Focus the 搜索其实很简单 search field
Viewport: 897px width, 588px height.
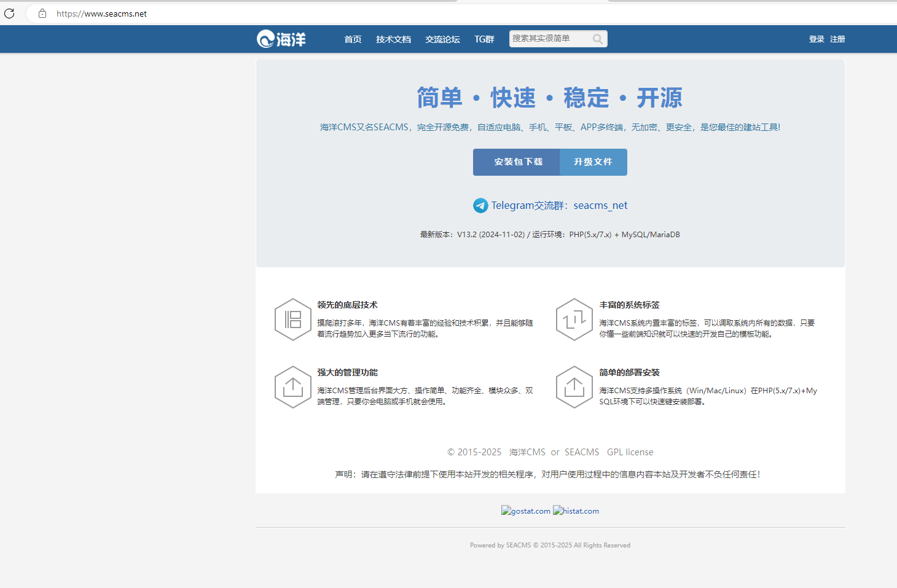pos(549,39)
